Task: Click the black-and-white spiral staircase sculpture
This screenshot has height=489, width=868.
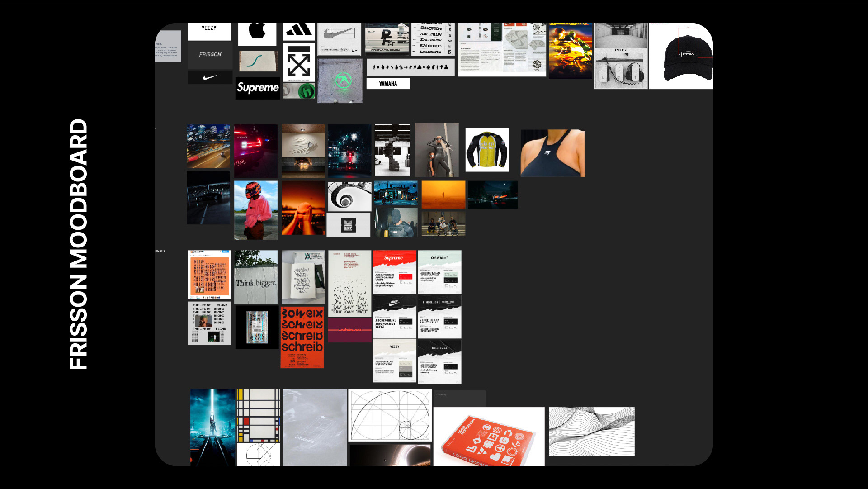Action: click(392, 150)
